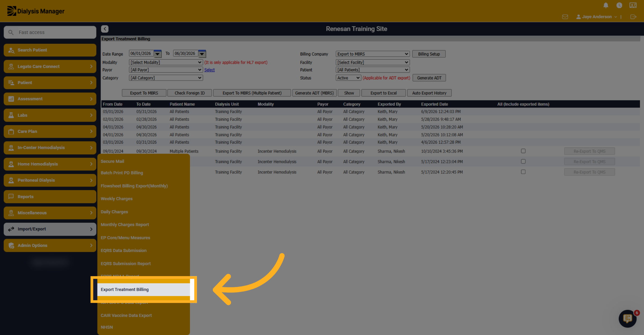Collapse sidebar with the back arrow button

pos(105,29)
